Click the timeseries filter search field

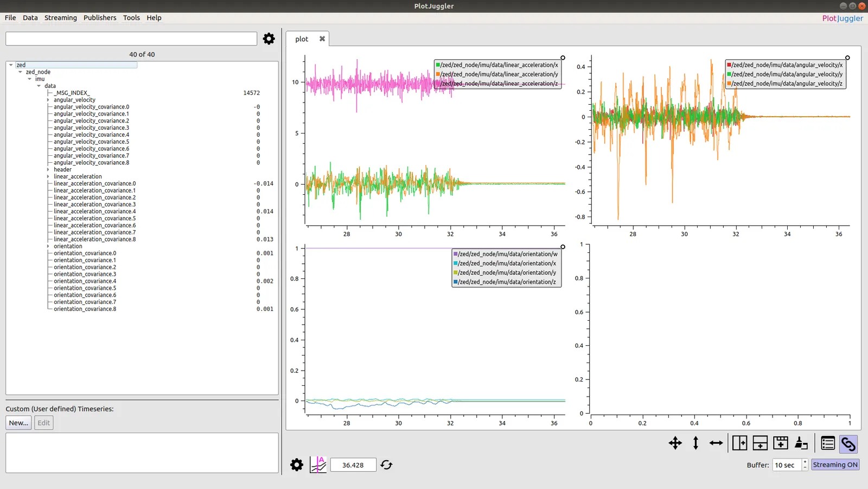[131, 39]
